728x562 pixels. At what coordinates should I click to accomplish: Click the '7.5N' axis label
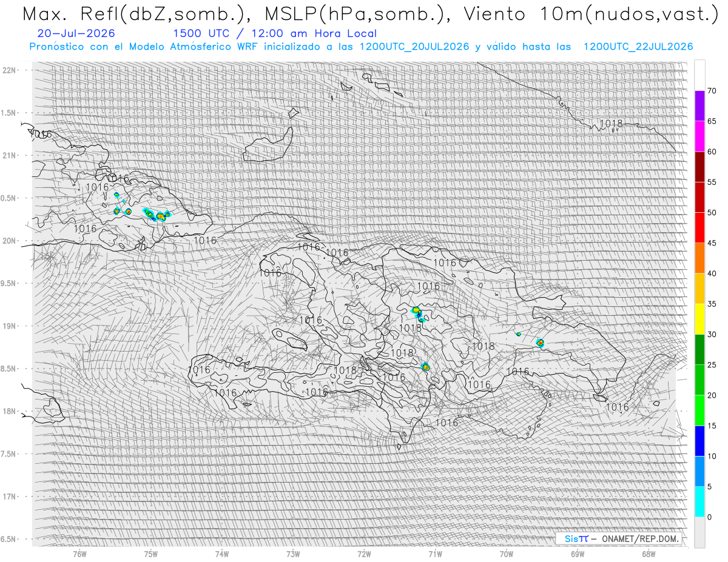(x=9, y=454)
